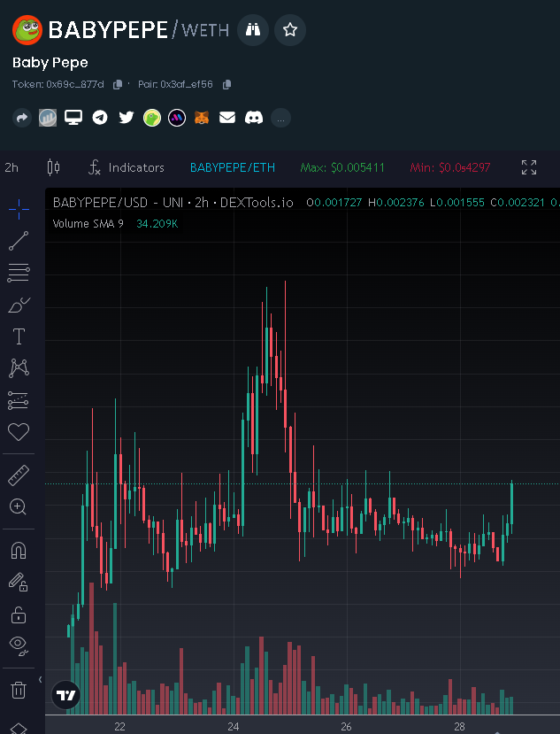Click the binoculars watch icon
The width and height of the screenshot is (560, 734).
[x=253, y=30]
